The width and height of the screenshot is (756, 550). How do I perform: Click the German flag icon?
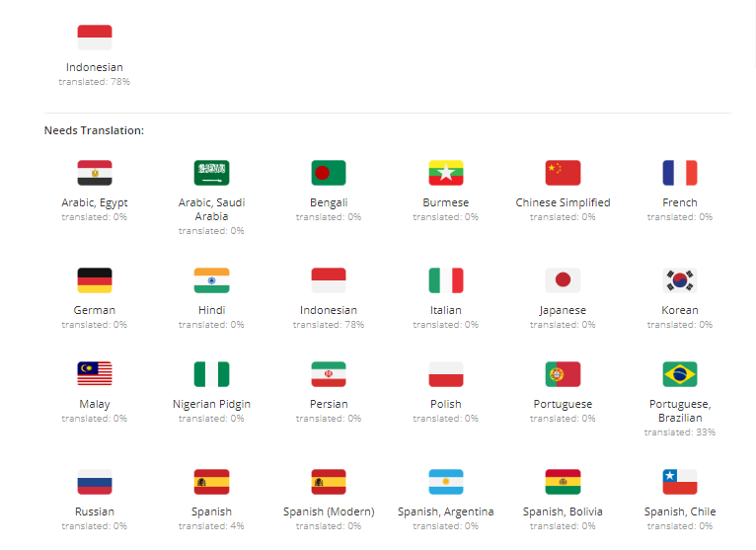coord(95,280)
